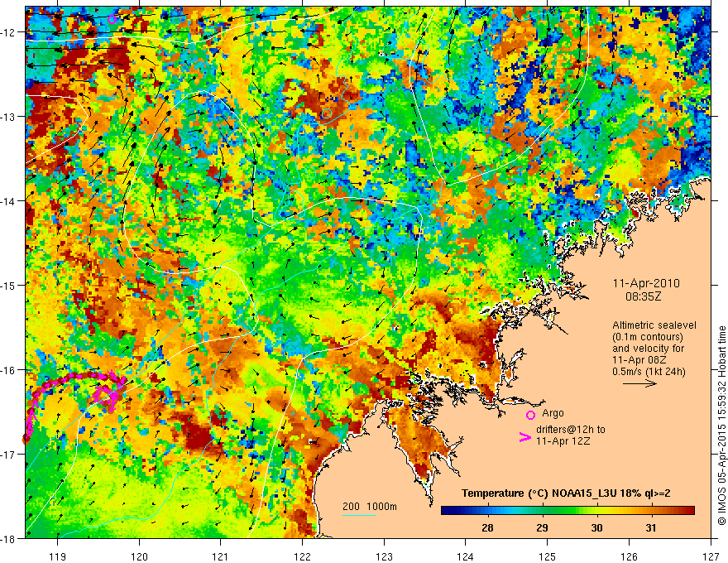Click the "11-Apr-2010" date text
The image size is (728, 563).
pos(646,283)
